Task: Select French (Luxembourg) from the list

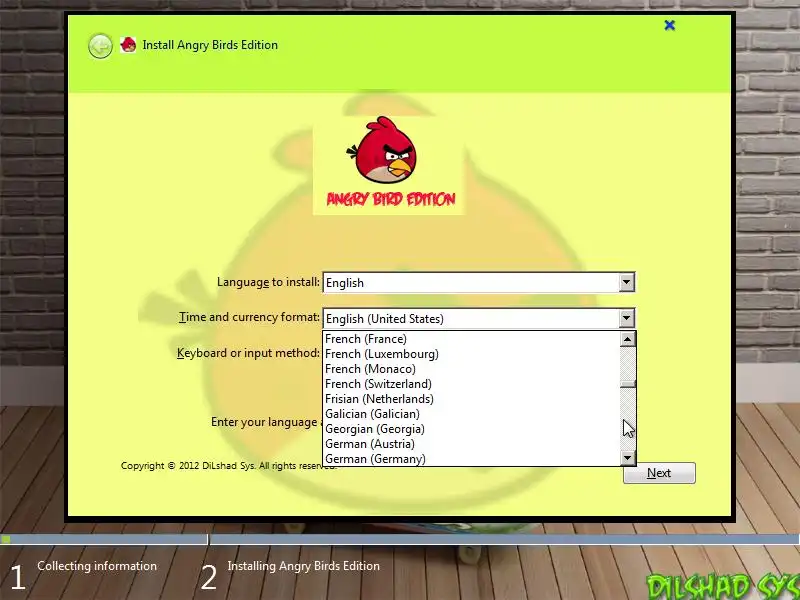Action: coord(471,354)
